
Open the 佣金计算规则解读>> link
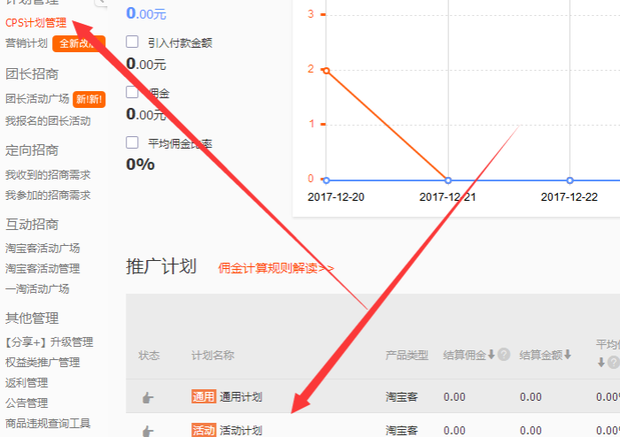[x=276, y=268]
